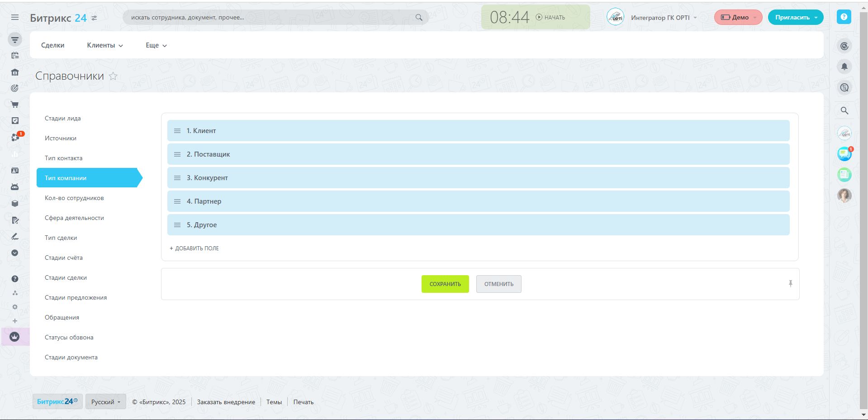Open the gear settings icon in sidebar

pyautogui.click(x=15, y=307)
